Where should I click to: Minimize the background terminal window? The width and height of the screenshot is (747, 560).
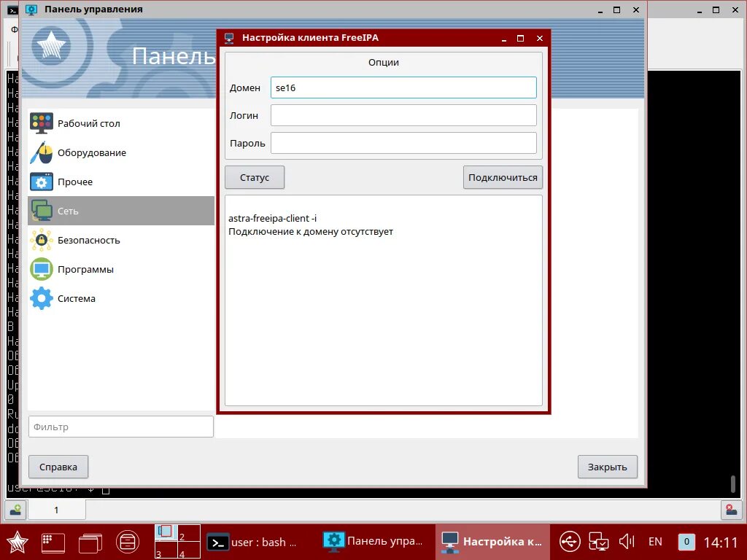(700, 10)
